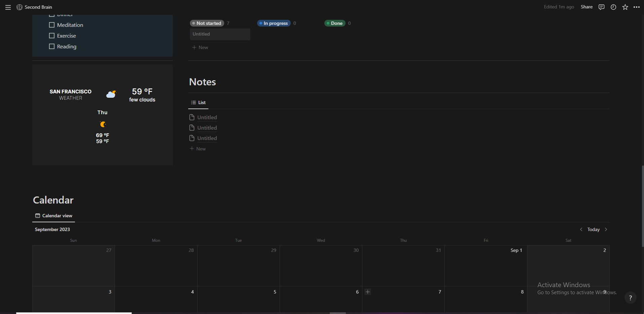The image size is (644, 314).
Task: Open the Not started status group
Action: click(x=207, y=23)
